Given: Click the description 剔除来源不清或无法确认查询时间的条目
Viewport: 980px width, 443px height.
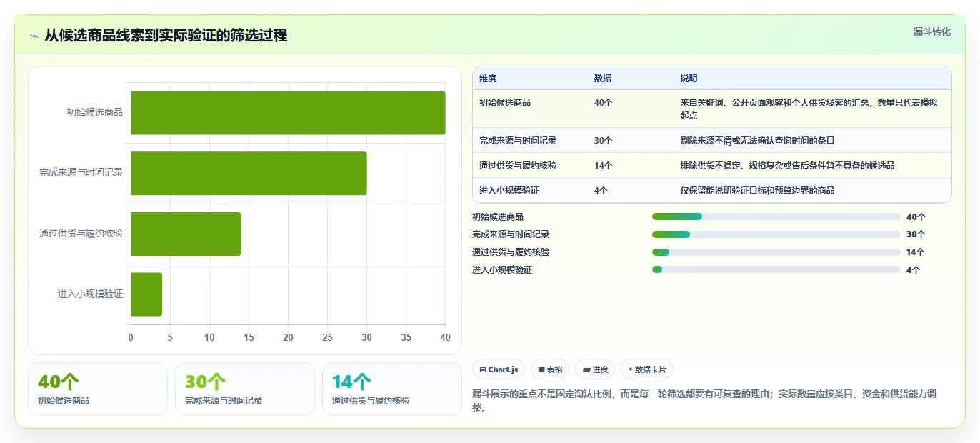Looking at the screenshot, I should click(x=758, y=141).
